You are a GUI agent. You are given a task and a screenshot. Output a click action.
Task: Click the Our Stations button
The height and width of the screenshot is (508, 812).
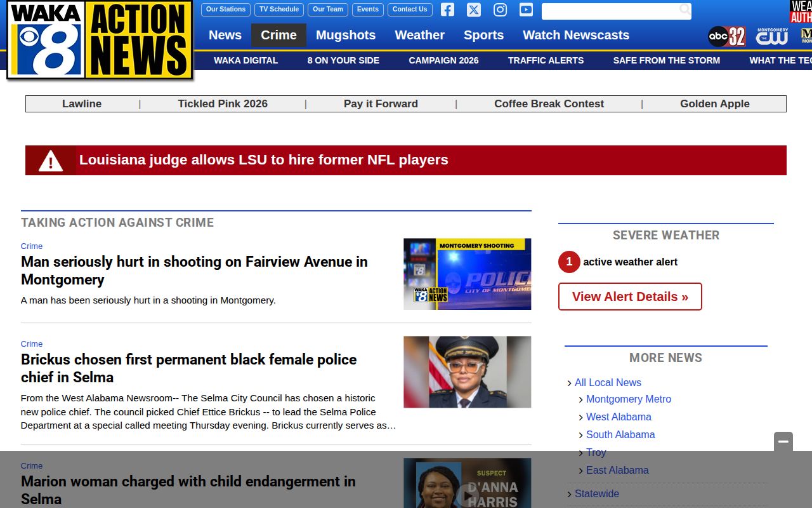coord(226,10)
